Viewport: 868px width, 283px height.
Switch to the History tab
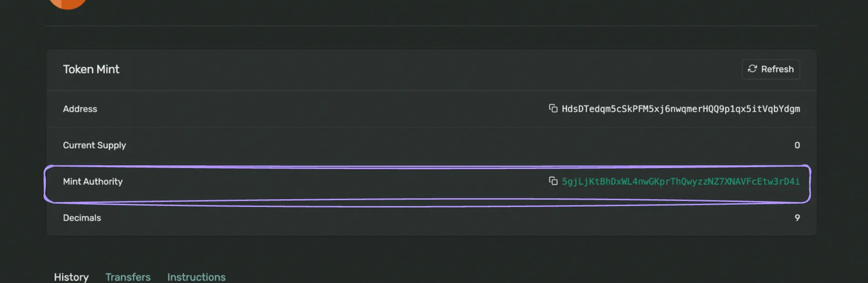(71, 277)
